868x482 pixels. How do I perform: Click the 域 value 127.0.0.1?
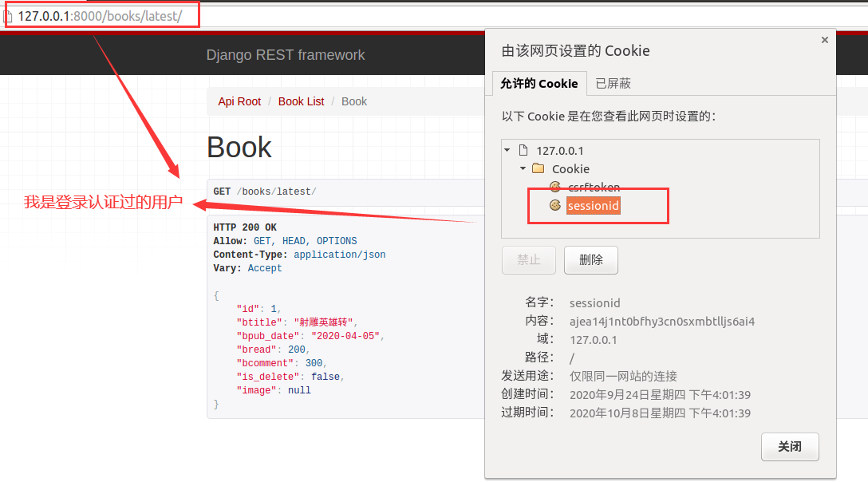click(593, 340)
